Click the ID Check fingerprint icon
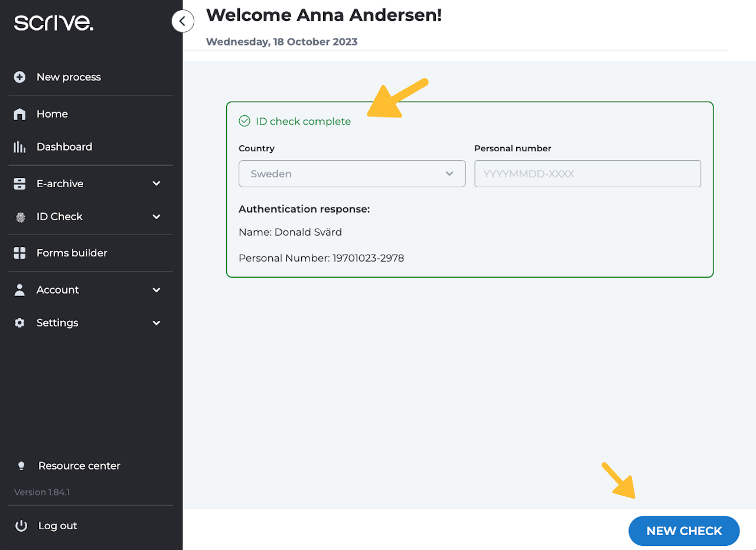Viewport: 756px width, 550px height. [x=20, y=217]
